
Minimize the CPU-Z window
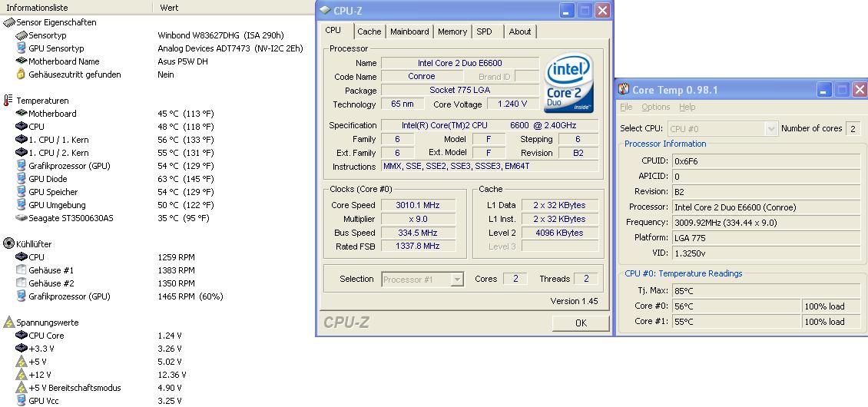[567, 11]
